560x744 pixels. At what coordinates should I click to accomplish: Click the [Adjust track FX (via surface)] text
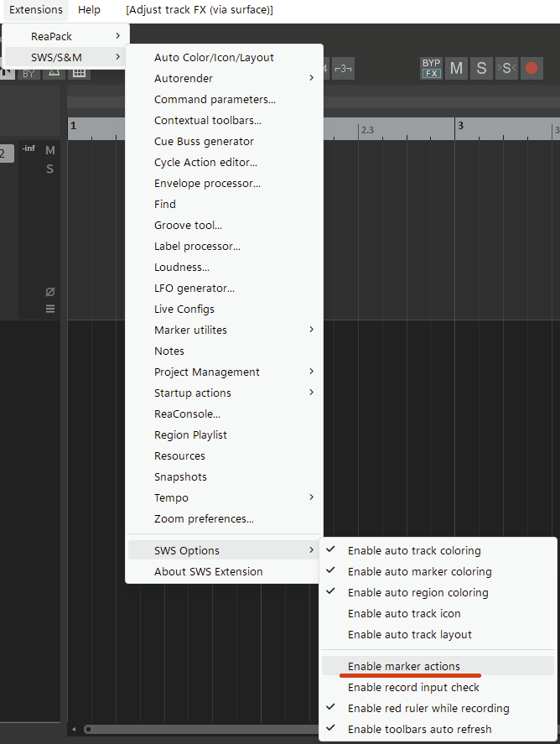pyautogui.click(x=200, y=9)
